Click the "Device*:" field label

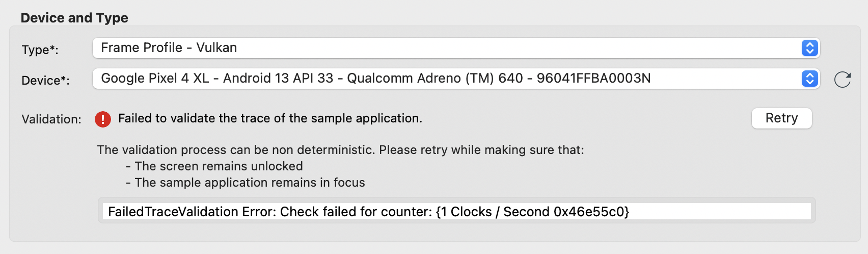click(x=45, y=81)
